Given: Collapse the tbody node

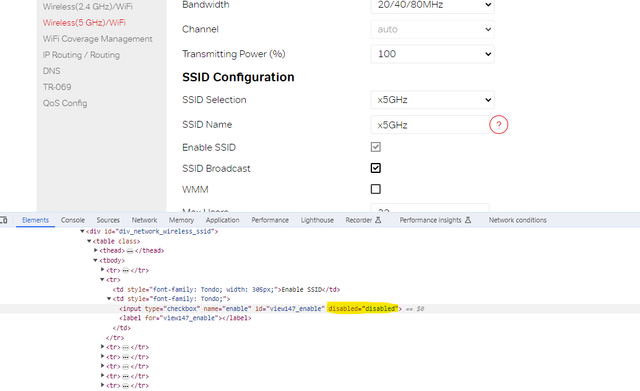Looking at the screenshot, I should pyautogui.click(x=96, y=260).
